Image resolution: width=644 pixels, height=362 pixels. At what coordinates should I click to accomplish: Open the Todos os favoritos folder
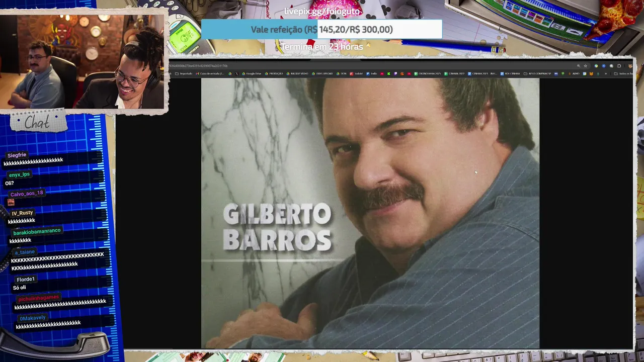(x=624, y=73)
